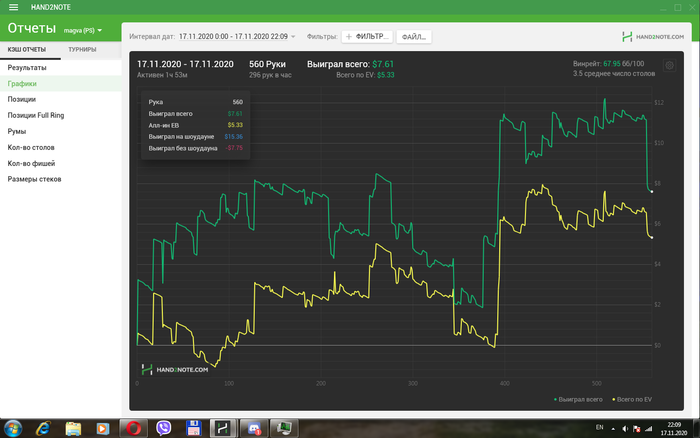Click the date range 17.11.2020 field
This screenshot has width=700, height=438.
[x=233, y=37]
